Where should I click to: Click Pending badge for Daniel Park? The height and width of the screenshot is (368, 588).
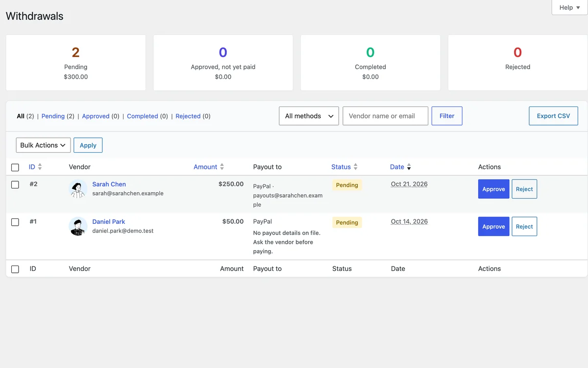(x=347, y=222)
